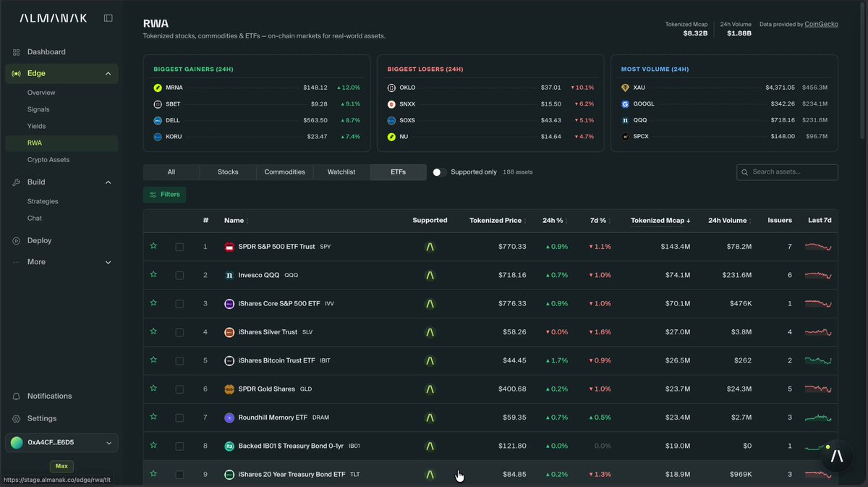Sort by Tokenized Price column

pos(498,220)
